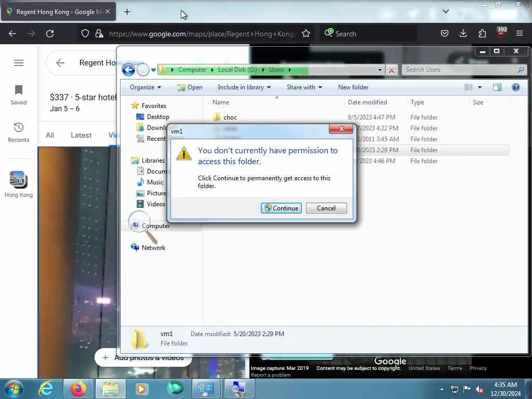This screenshot has height=399, width=532.
Task: Open the Google Maps hamburger menu
Action: pyautogui.click(x=19, y=63)
